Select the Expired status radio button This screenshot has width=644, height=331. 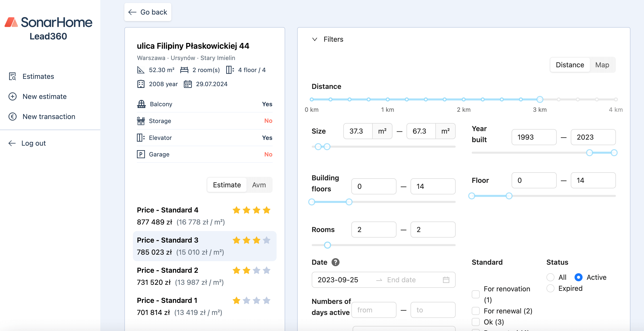[x=550, y=288]
